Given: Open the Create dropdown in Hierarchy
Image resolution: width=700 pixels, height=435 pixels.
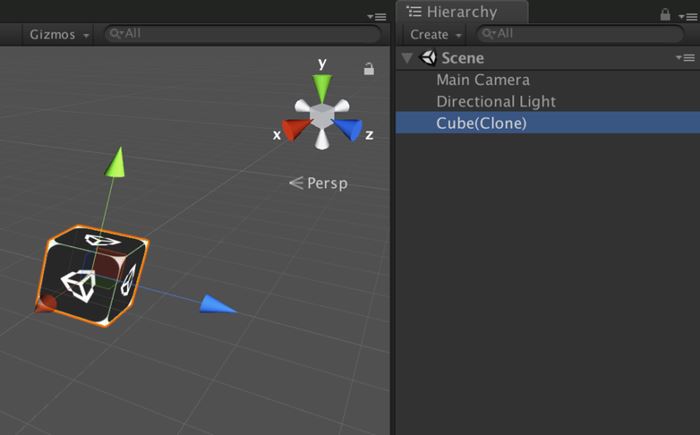Looking at the screenshot, I should coord(435,34).
